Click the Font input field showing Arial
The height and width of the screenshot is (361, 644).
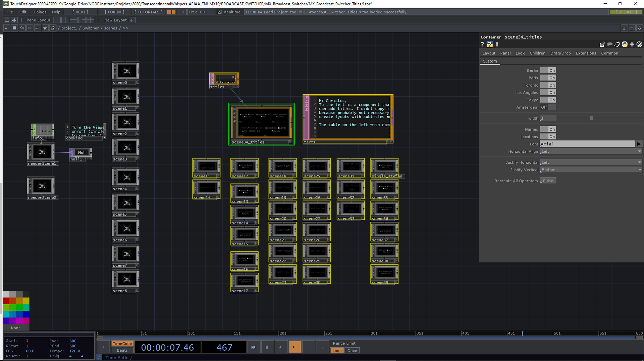(x=587, y=144)
